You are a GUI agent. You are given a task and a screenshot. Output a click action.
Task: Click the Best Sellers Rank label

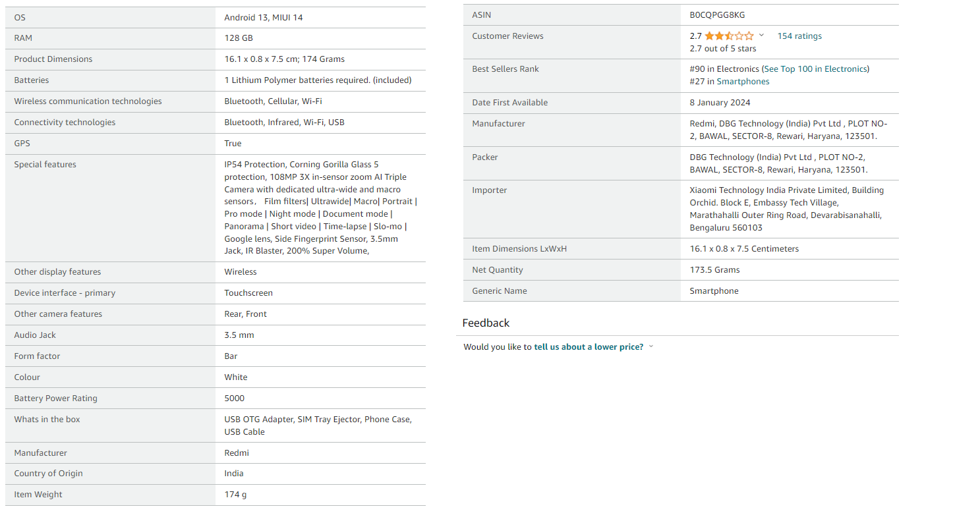[x=505, y=69]
